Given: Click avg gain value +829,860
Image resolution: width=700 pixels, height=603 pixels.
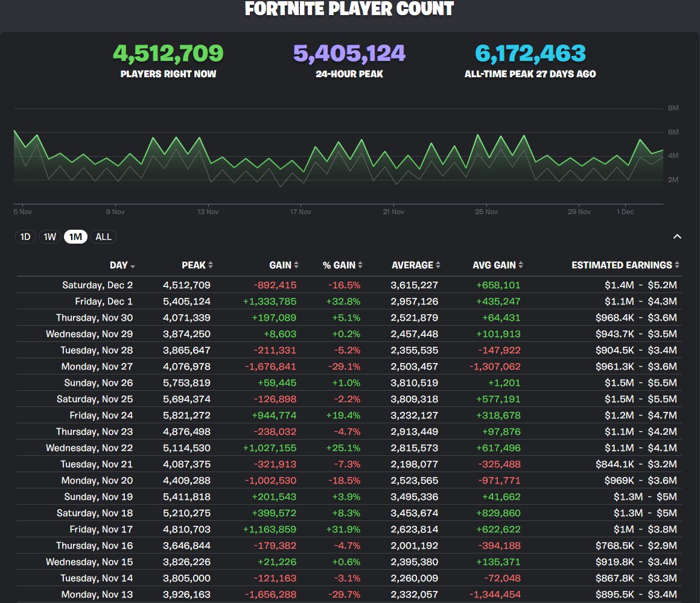Looking at the screenshot, I should (x=498, y=513).
